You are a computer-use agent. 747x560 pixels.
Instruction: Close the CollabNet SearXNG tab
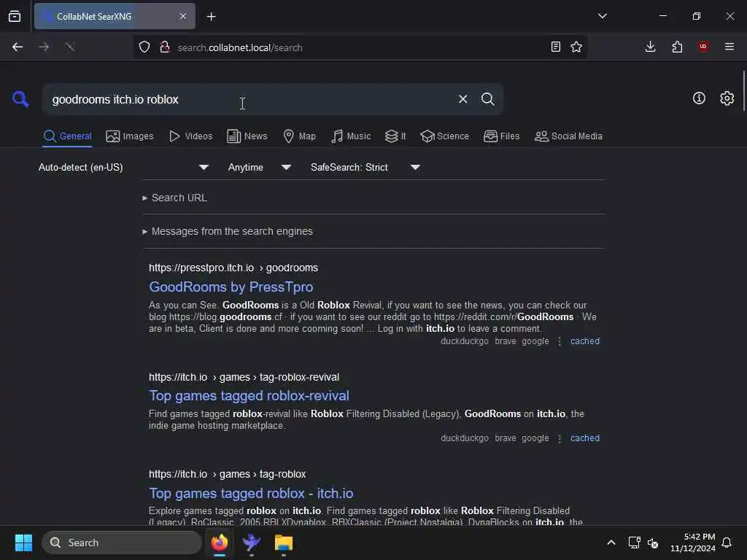(183, 16)
